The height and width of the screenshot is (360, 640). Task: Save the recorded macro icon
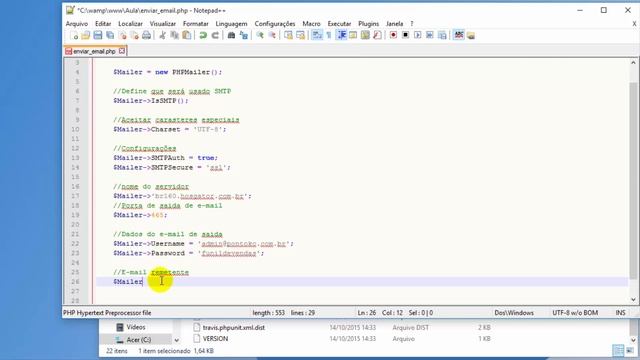[442, 36]
